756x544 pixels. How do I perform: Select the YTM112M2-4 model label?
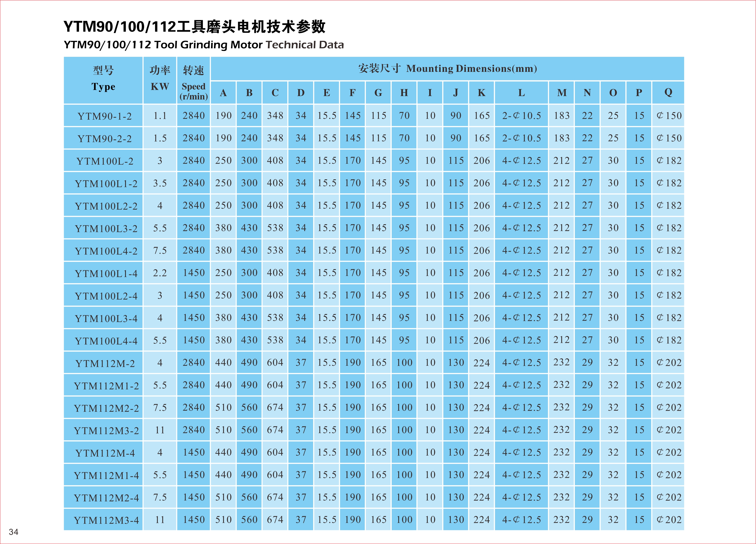pos(103,497)
